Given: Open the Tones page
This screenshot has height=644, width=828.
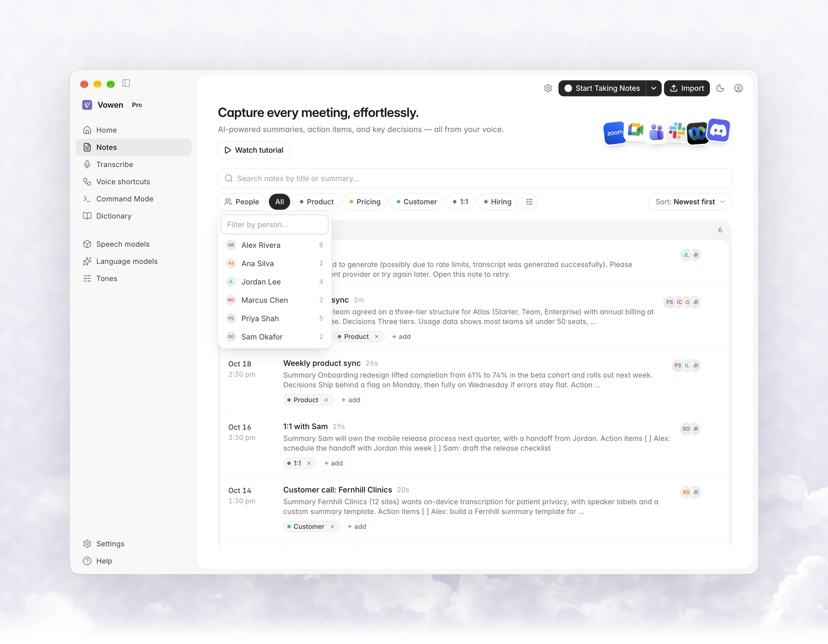Looking at the screenshot, I should 134,279.
